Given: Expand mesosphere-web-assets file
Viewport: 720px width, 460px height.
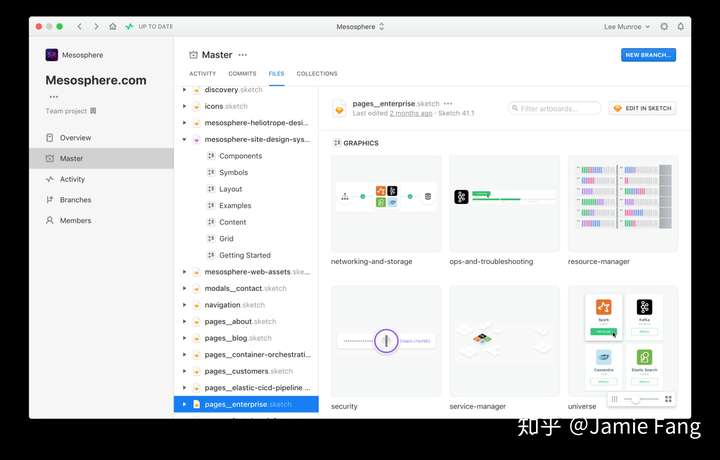Looking at the screenshot, I should (184, 272).
